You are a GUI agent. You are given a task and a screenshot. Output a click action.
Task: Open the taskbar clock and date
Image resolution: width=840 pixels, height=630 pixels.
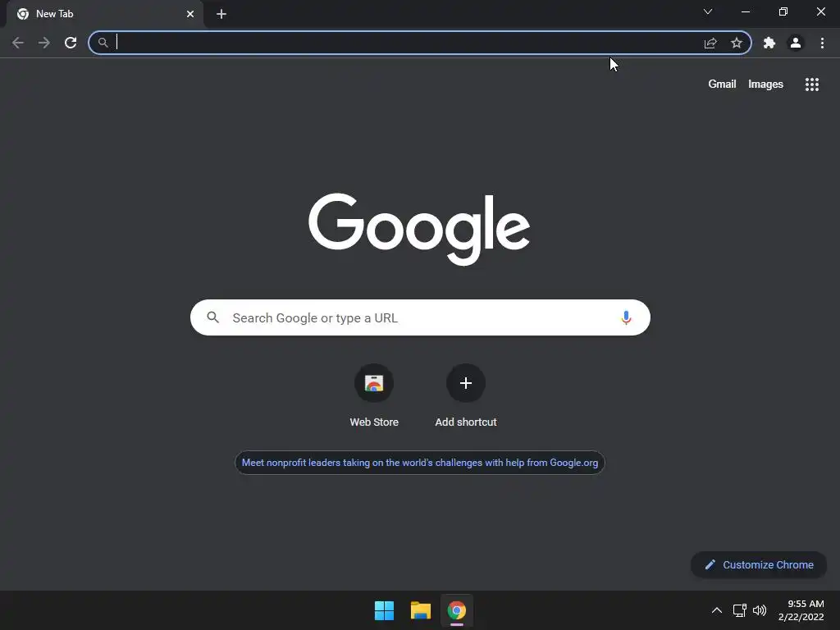click(x=801, y=610)
